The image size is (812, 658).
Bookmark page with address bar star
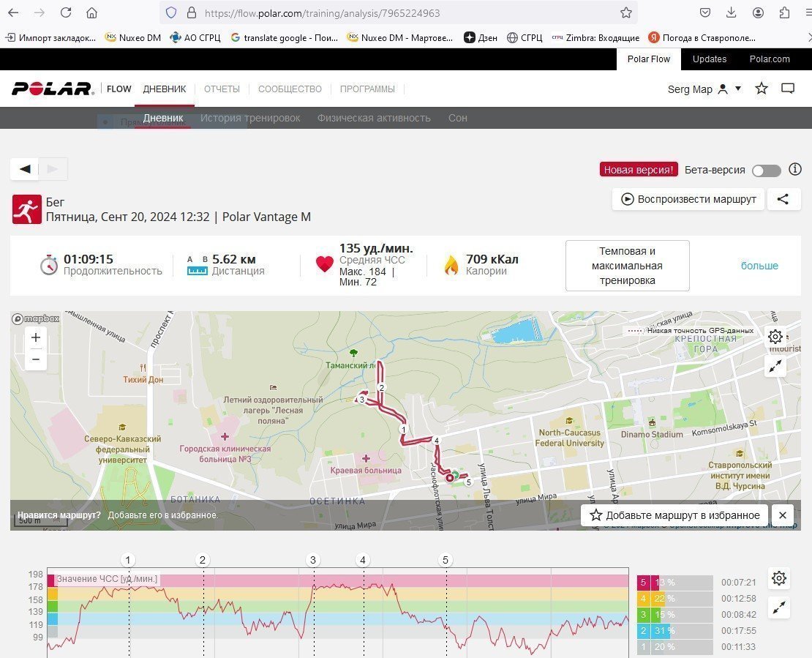(626, 13)
